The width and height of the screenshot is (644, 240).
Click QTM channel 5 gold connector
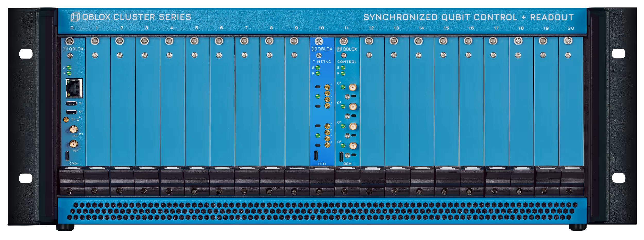tap(327, 126)
